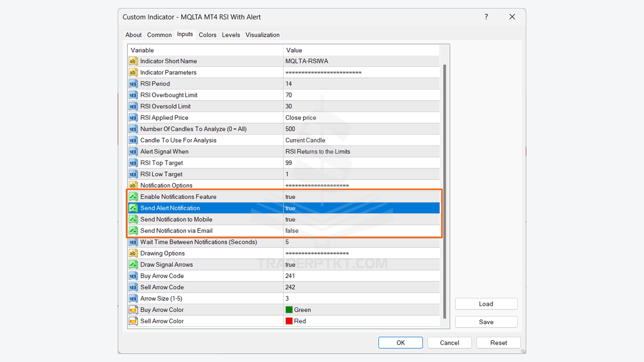Click the color icon beside Sell Arrow Color
644x362 pixels.
(133, 321)
